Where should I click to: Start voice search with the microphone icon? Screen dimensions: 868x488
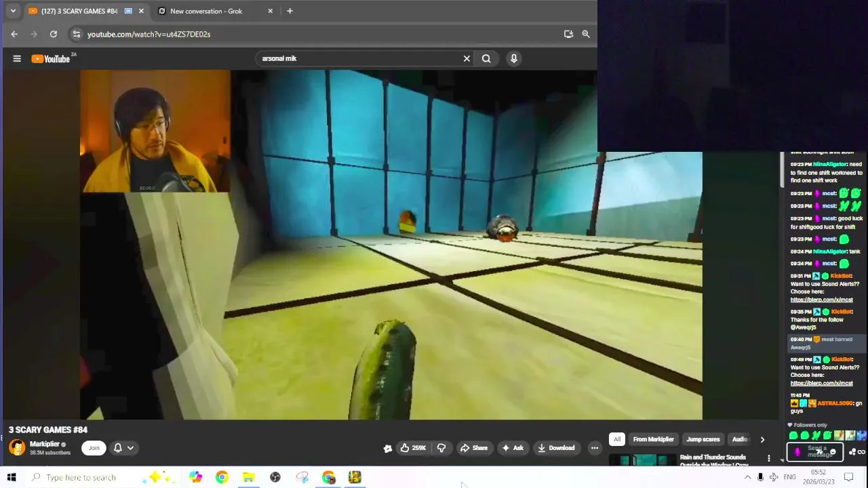pos(514,59)
